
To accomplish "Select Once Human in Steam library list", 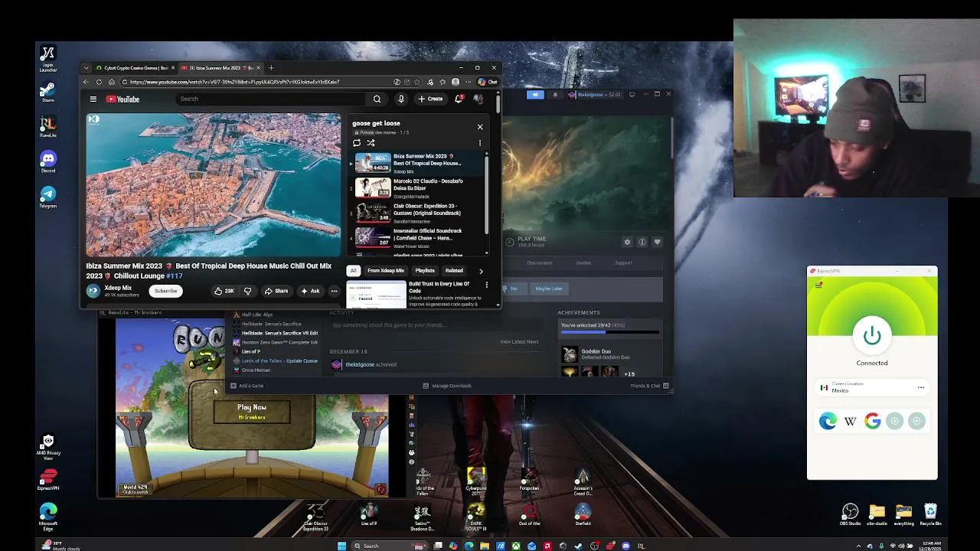I will [x=256, y=370].
